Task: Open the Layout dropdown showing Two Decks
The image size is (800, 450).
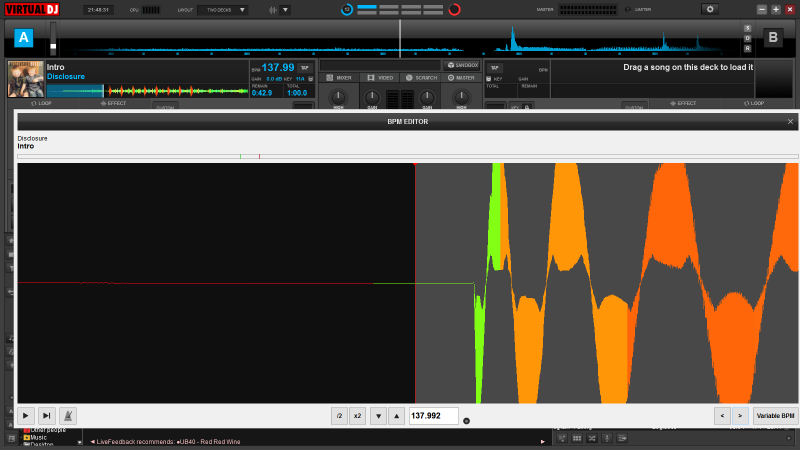Action: tap(223, 10)
